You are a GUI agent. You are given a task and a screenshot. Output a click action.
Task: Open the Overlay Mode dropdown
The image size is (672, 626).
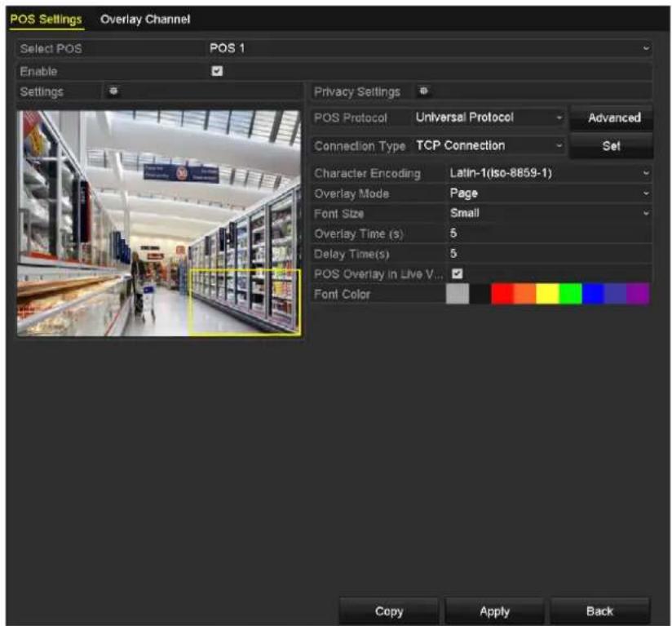[x=549, y=193]
